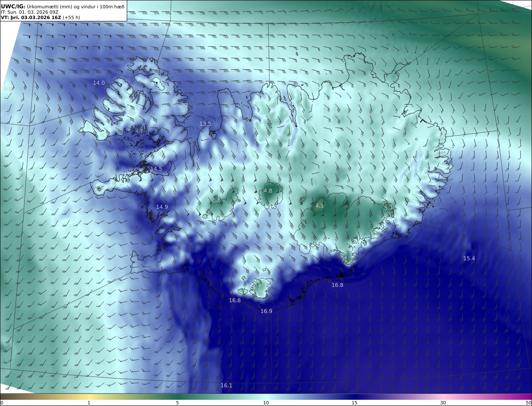
Task: Click the 1 tick on color scale
Action: coord(89,403)
